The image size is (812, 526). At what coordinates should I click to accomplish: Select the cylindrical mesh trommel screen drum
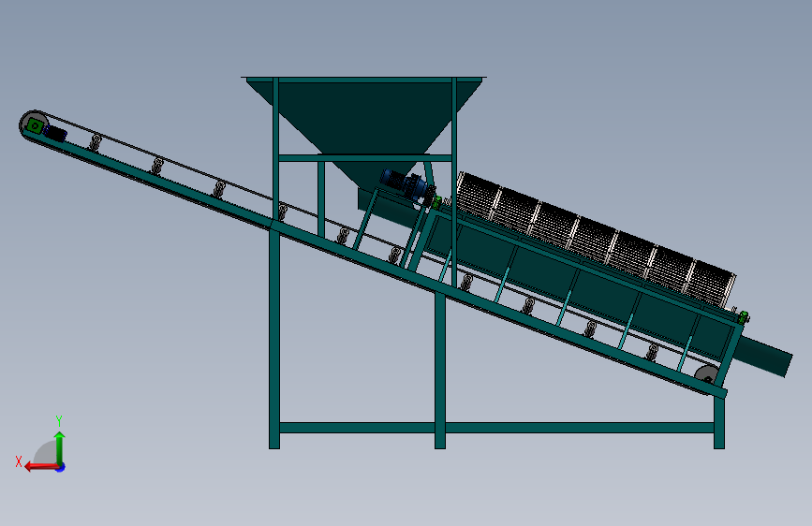[x=596, y=238]
